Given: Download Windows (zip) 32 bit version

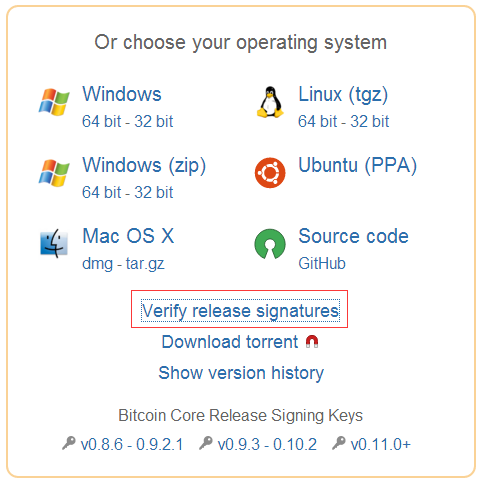Looking at the screenshot, I should [154, 192].
